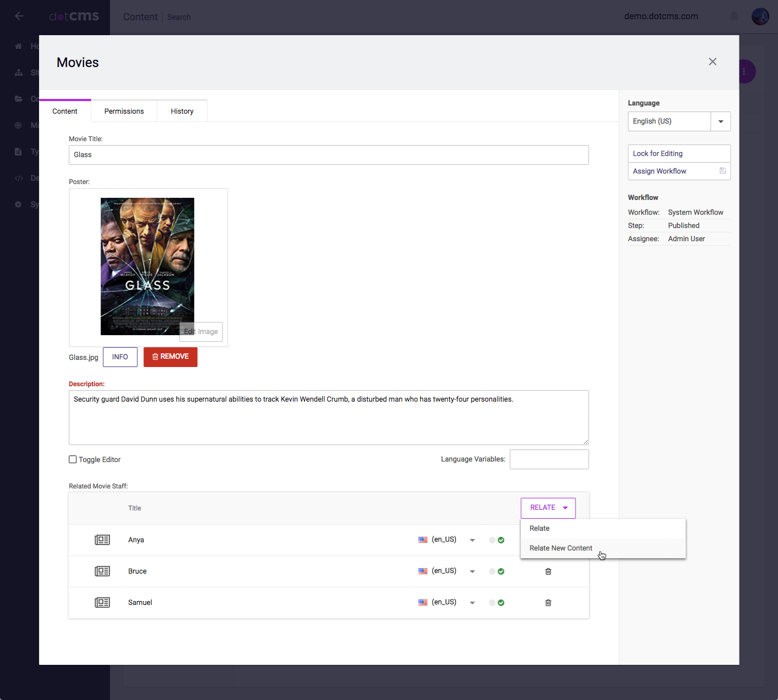Viewport: 778px width, 700px height.
Task: Click the green published status icon for Anya
Action: click(501, 540)
